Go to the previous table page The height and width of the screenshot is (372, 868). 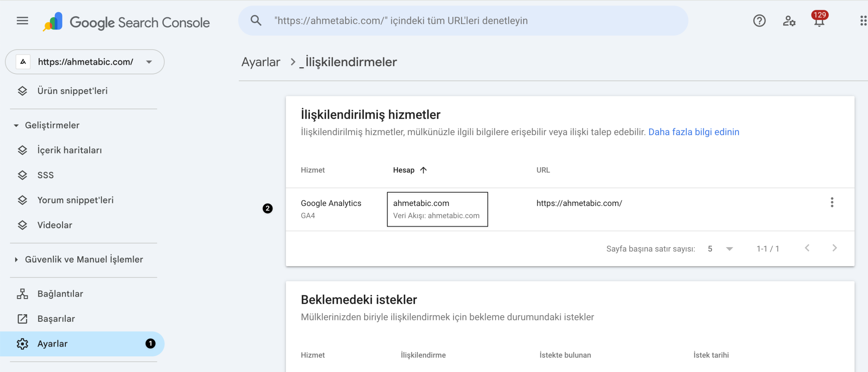pos(807,248)
